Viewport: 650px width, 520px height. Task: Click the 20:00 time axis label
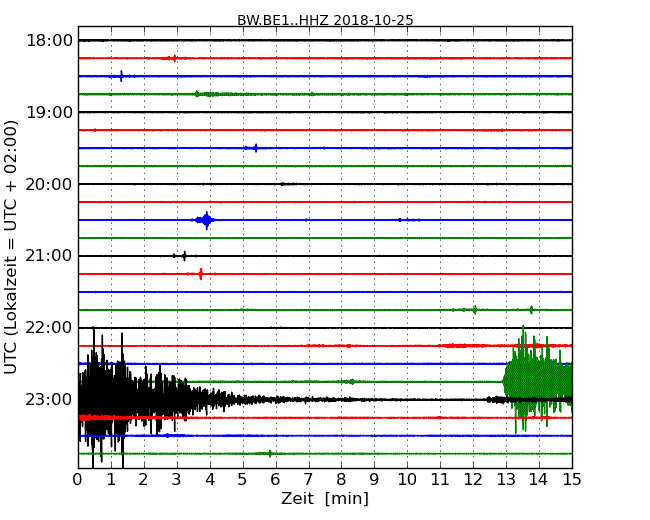tap(49, 184)
